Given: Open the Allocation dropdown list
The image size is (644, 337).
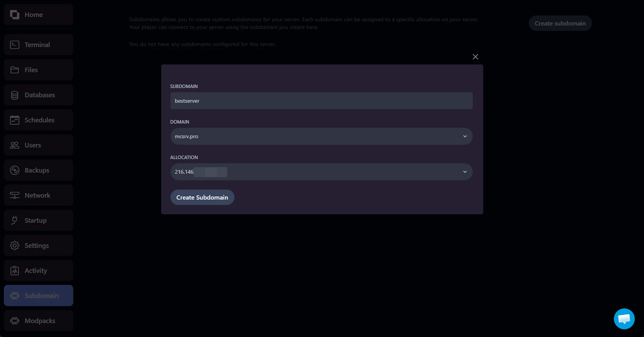Looking at the screenshot, I should pyautogui.click(x=321, y=172).
